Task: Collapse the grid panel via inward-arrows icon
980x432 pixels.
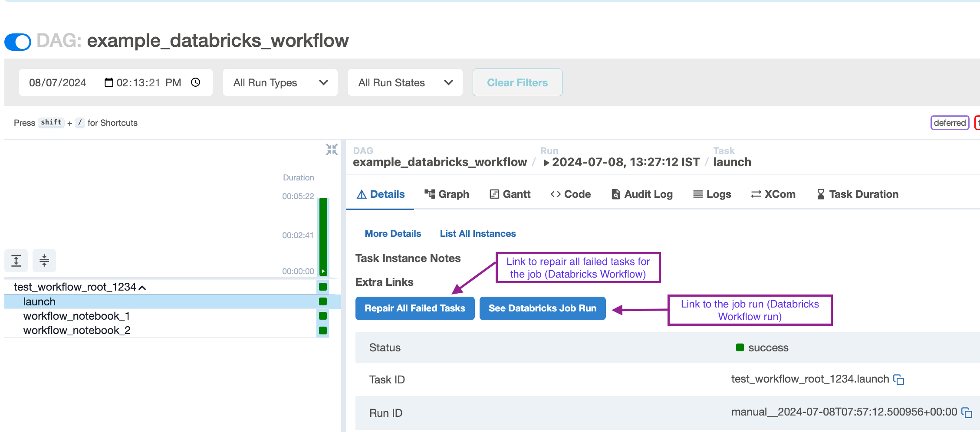Action: [332, 149]
